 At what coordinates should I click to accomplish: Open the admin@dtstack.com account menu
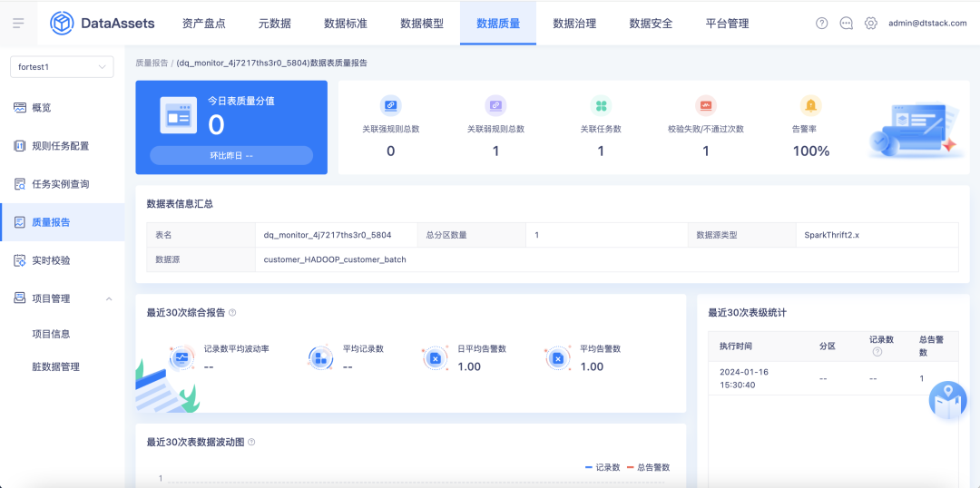927,24
